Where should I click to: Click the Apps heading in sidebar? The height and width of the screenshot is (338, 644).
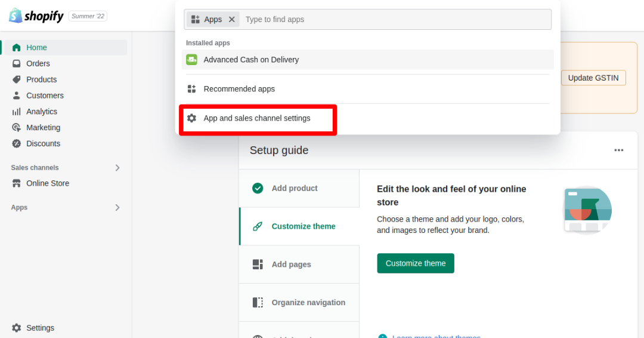pos(19,208)
